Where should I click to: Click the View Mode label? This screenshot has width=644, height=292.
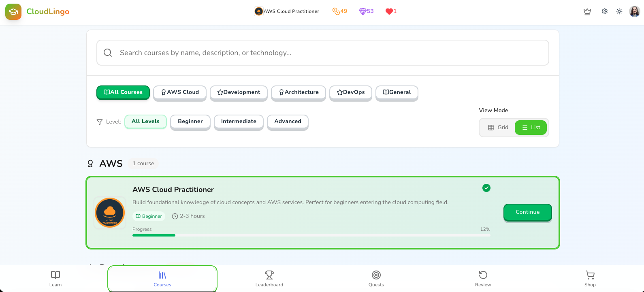click(x=493, y=111)
